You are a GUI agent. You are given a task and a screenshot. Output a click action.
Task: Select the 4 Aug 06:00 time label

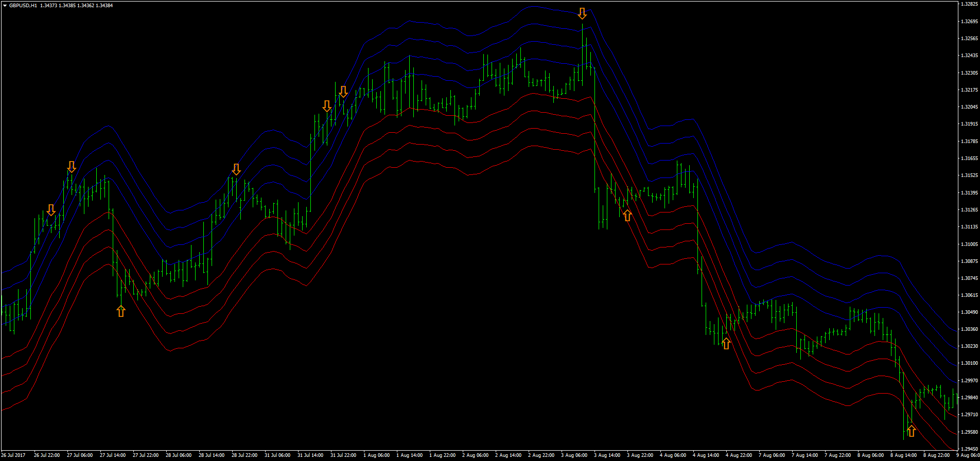(x=673, y=455)
